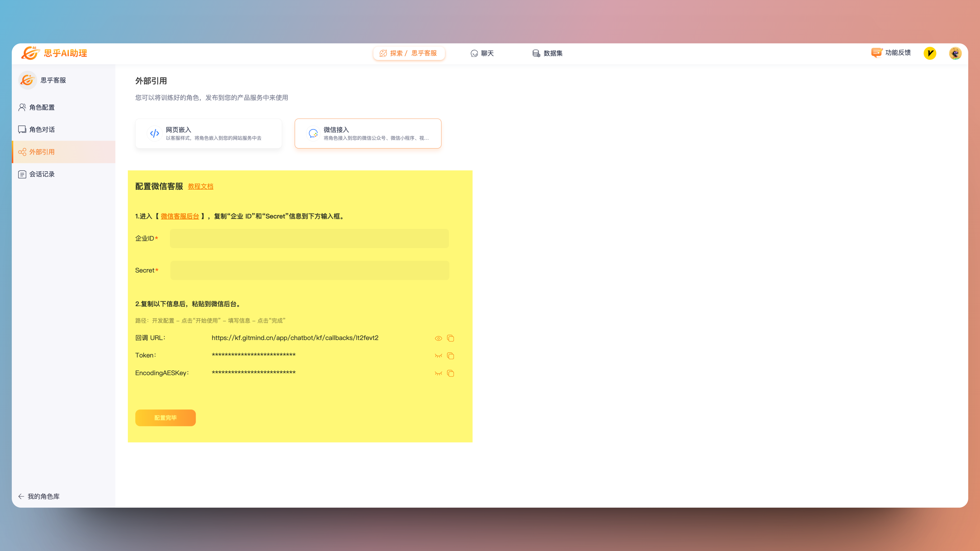980x551 pixels.
Task: Show the hidden EncodingAESKey value
Action: (438, 373)
